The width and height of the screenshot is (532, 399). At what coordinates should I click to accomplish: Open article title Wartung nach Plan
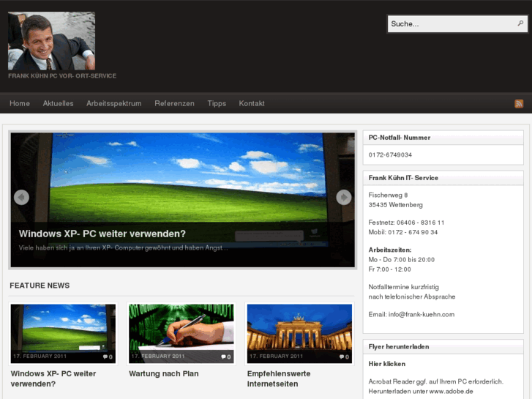tap(163, 373)
